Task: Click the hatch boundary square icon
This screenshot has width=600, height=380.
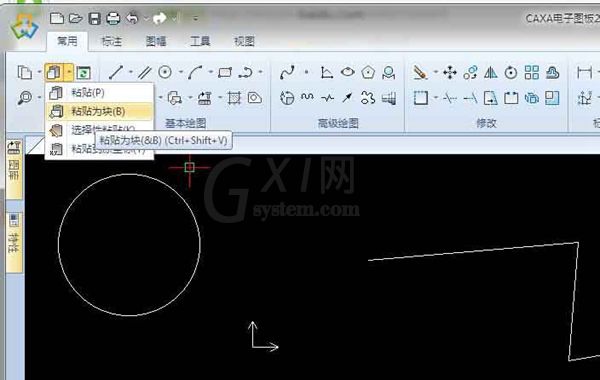Action: click(x=234, y=98)
